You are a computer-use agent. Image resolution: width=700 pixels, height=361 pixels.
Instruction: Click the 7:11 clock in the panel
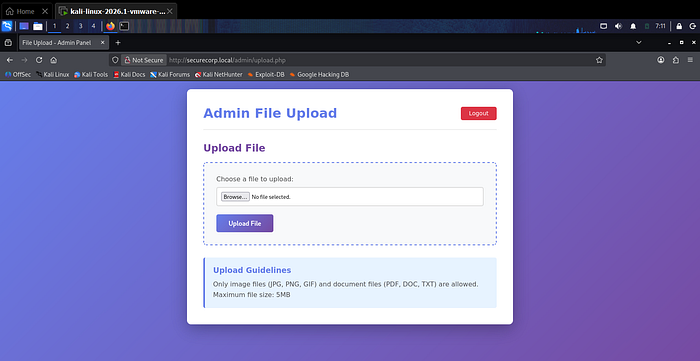point(660,26)
